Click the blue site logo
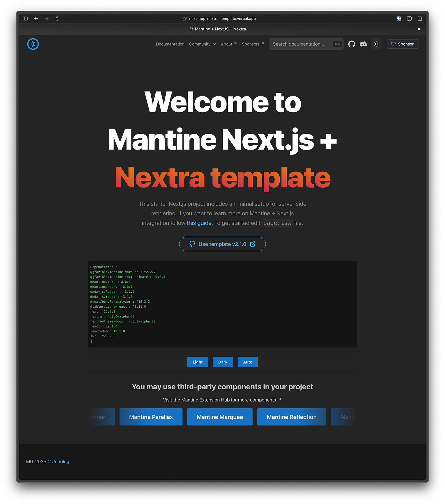 [33, 44]
